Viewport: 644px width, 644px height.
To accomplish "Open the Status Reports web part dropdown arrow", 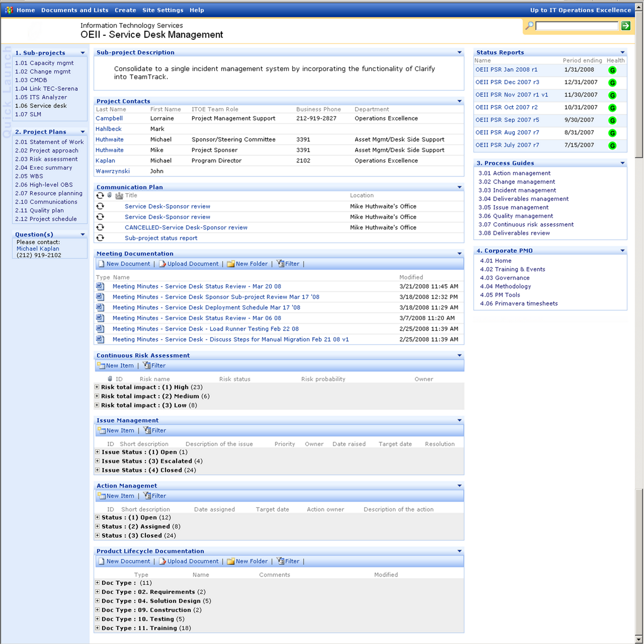I will (x=622, y=52).
